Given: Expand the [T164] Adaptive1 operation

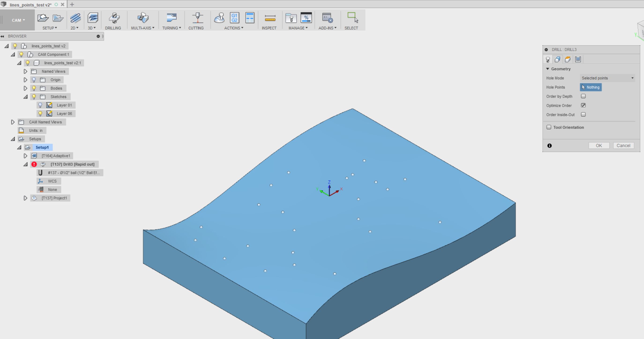Looking at the screenshot, I should (x=25, y=156).
